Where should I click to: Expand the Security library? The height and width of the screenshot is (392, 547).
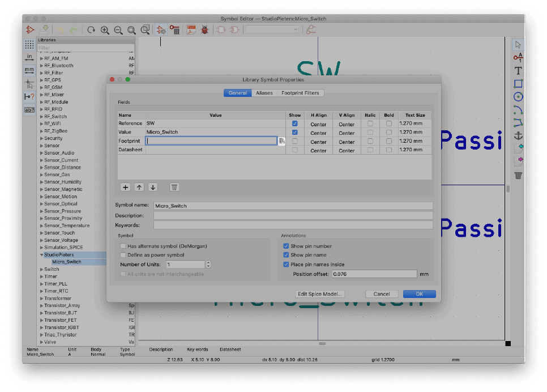click(x=41, y=138)
